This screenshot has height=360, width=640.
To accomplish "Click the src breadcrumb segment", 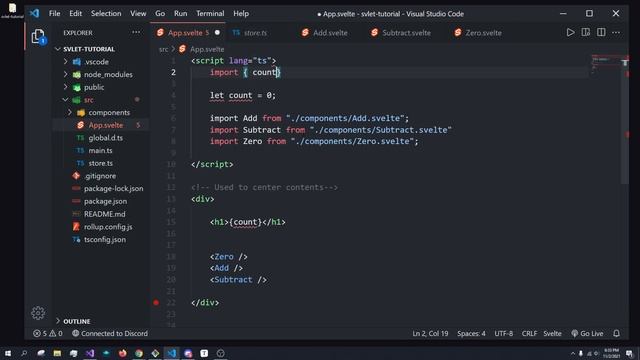I will pos(163,49).
